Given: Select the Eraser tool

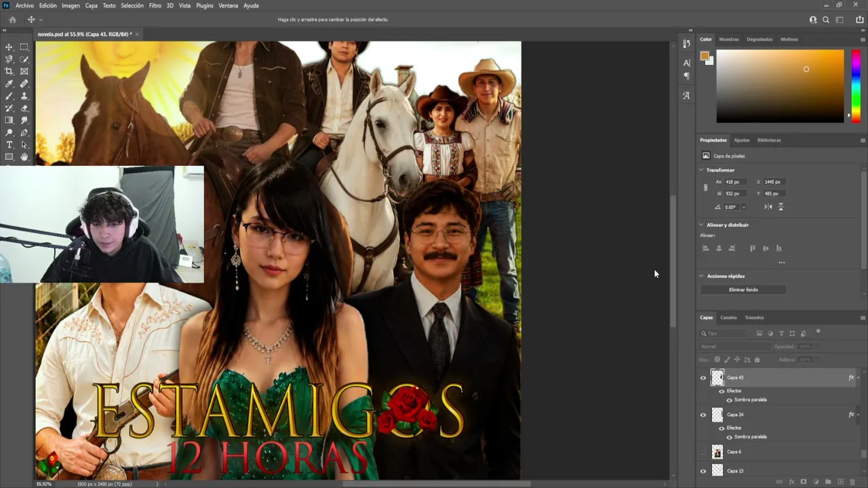Looking at the screenshot, I should (x=24, y=108).
